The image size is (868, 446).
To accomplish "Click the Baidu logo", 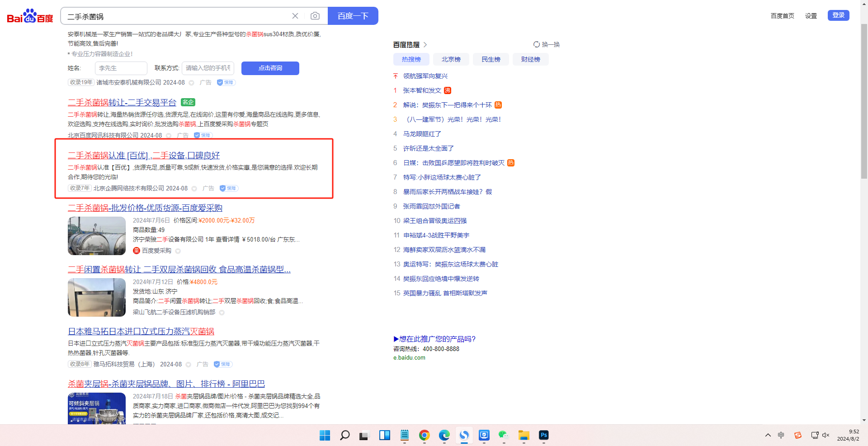I will [30, 16].
